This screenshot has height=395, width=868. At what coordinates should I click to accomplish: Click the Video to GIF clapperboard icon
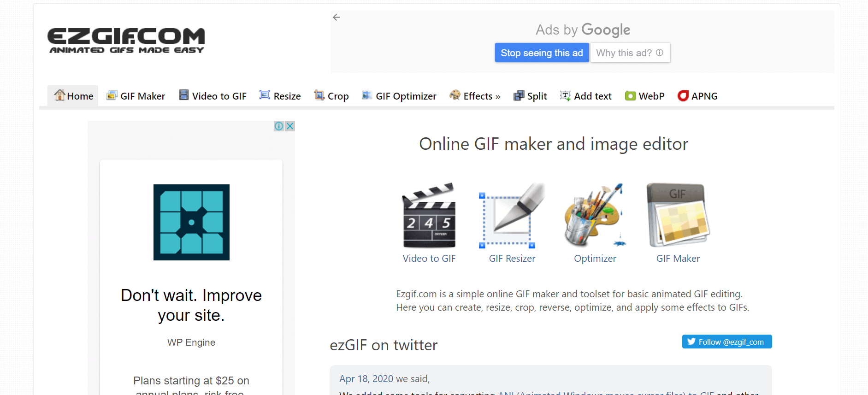(429, 215)
